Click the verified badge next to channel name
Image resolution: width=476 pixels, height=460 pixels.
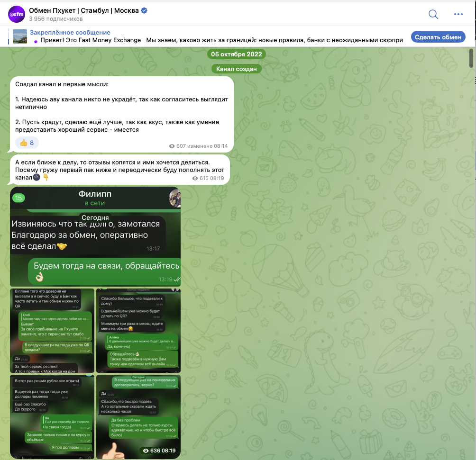pos(144,10)
